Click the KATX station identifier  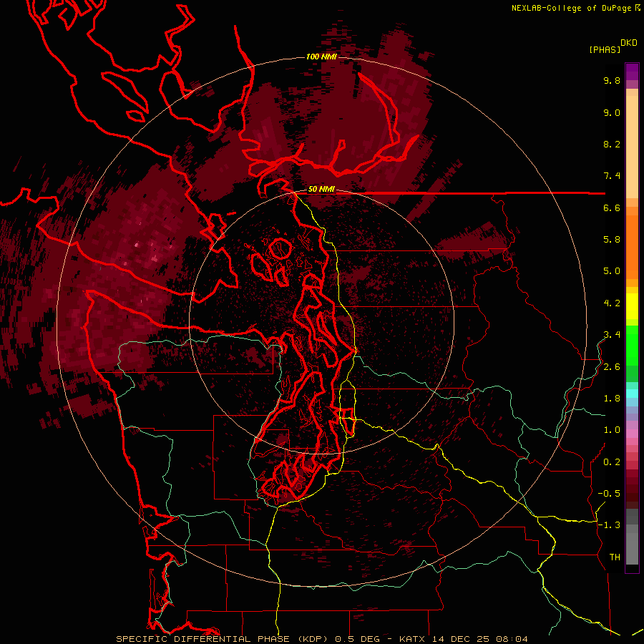(x=413, y=639)
